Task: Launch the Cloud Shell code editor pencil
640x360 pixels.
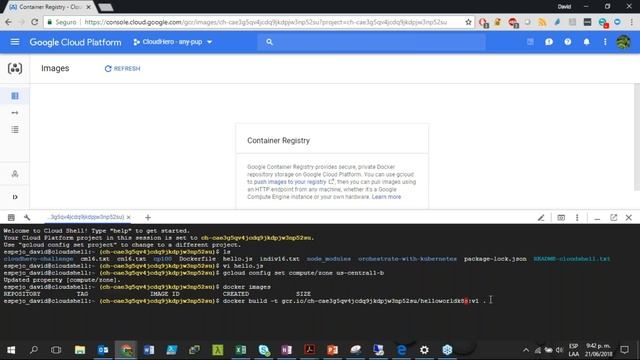Action: pos(541,218)
